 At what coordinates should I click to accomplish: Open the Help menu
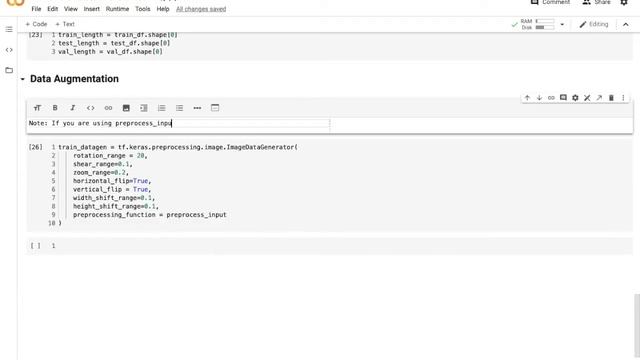pos(163,9)
